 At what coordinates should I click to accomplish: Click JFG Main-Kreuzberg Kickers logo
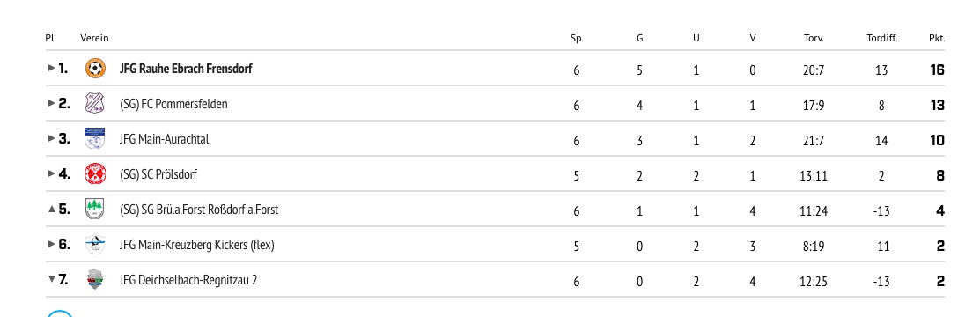click(95, 244)
